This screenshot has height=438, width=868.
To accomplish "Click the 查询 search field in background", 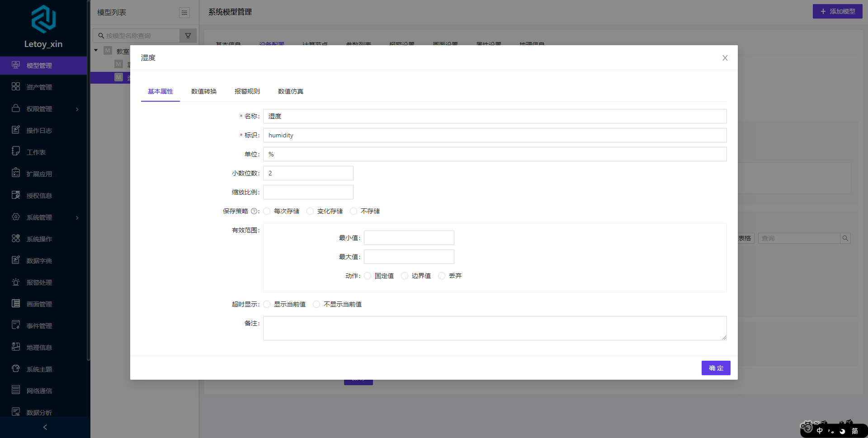I will 799,238.
